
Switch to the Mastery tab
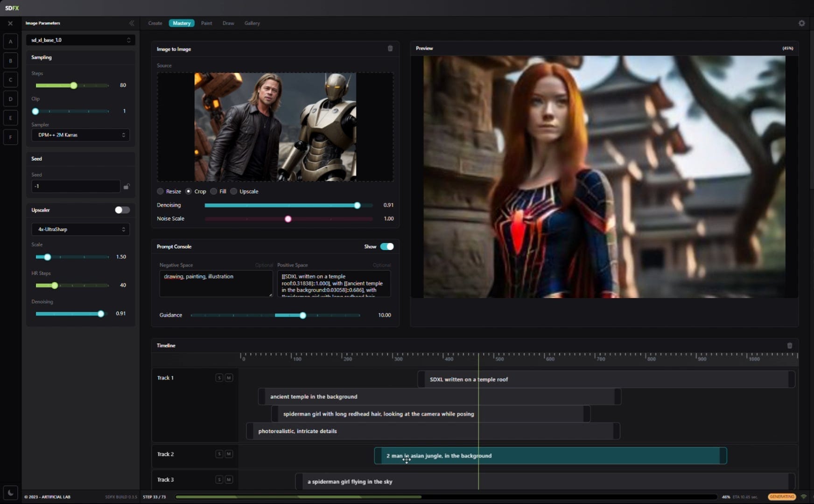tap(182, 23)
